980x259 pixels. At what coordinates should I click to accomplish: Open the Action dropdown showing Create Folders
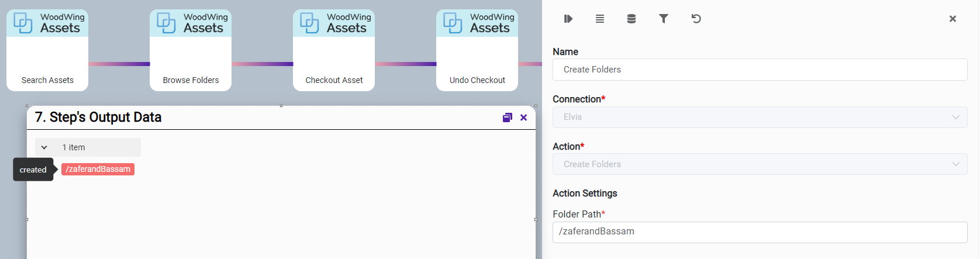(x=760, y=164)
